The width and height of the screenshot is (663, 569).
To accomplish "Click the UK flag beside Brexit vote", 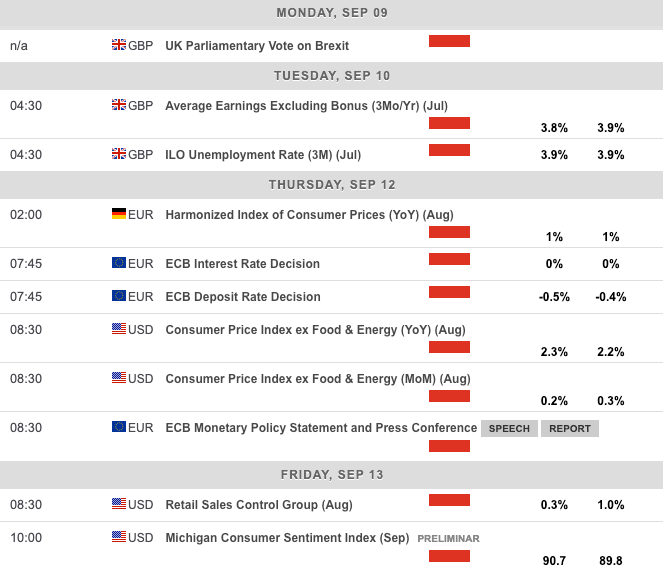I will 119,45.
